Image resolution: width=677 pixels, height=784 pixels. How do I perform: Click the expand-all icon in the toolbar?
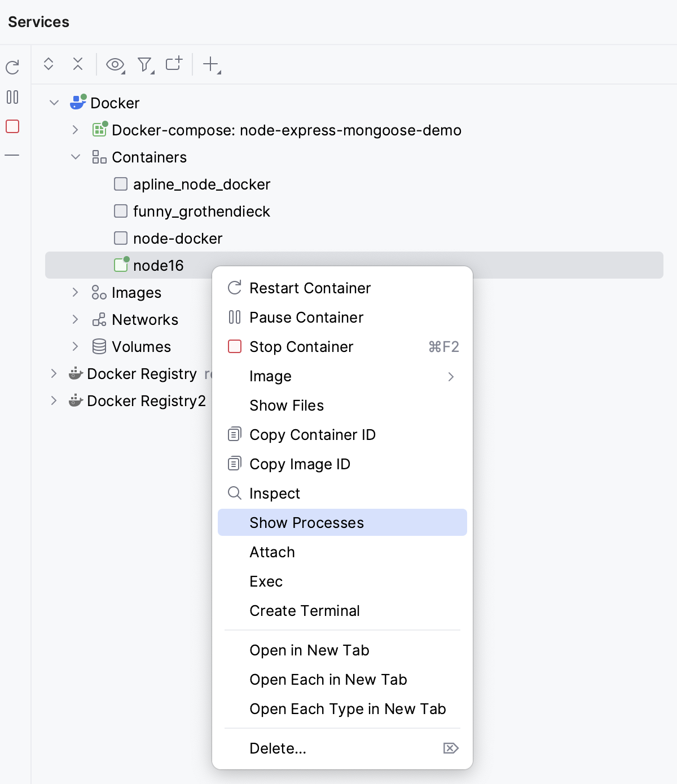point(49,64)
